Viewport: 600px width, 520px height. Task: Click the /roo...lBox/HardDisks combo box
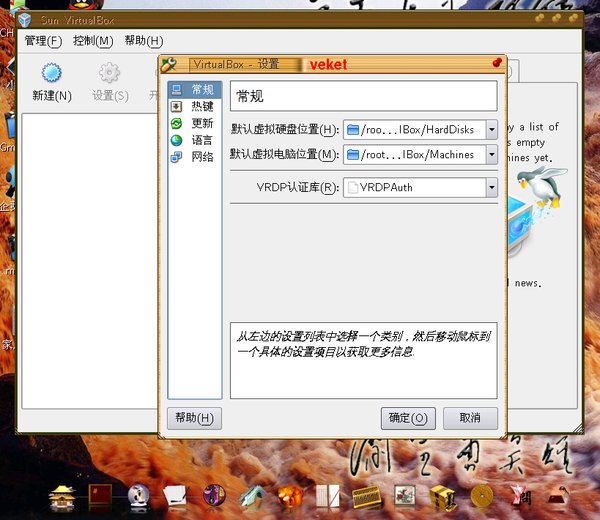420,130
